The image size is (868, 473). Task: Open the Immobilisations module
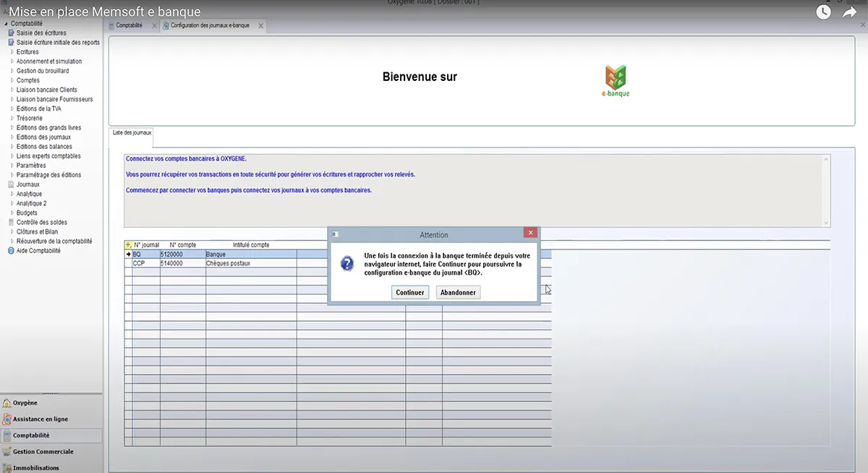point(51,467)
